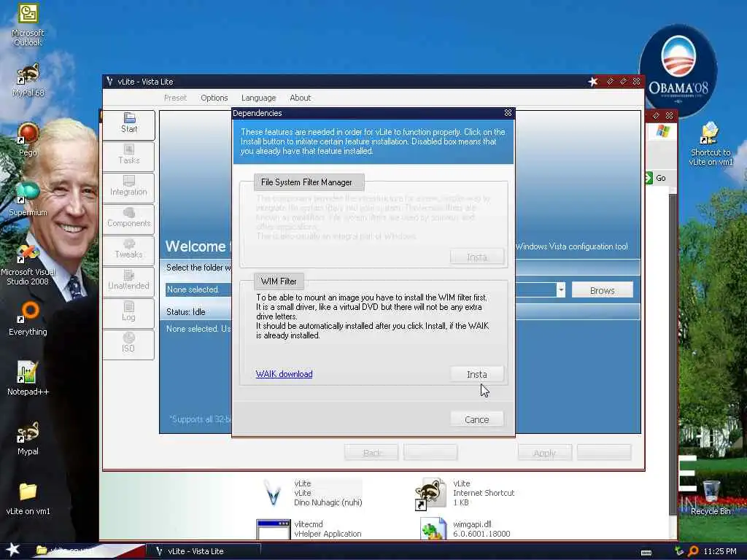Launch Supermium browser shortcut
This screenshot has height=560, width=747.
click(28, 199)
